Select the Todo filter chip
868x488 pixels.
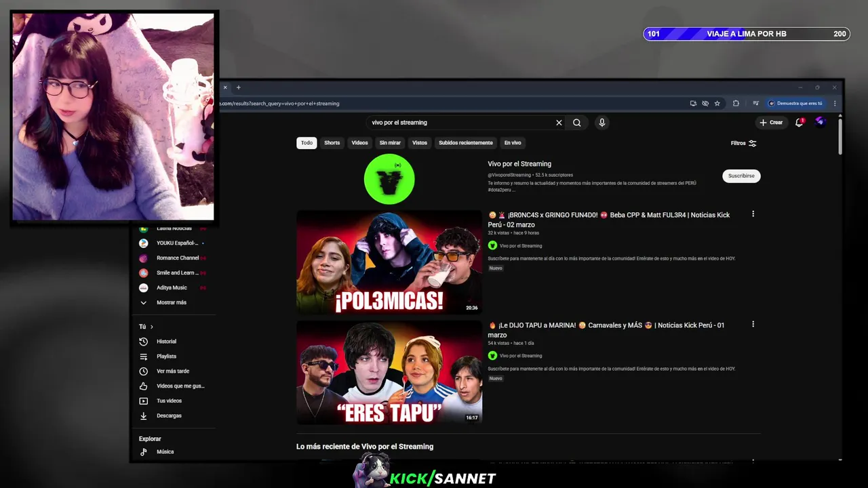(307, 143)
